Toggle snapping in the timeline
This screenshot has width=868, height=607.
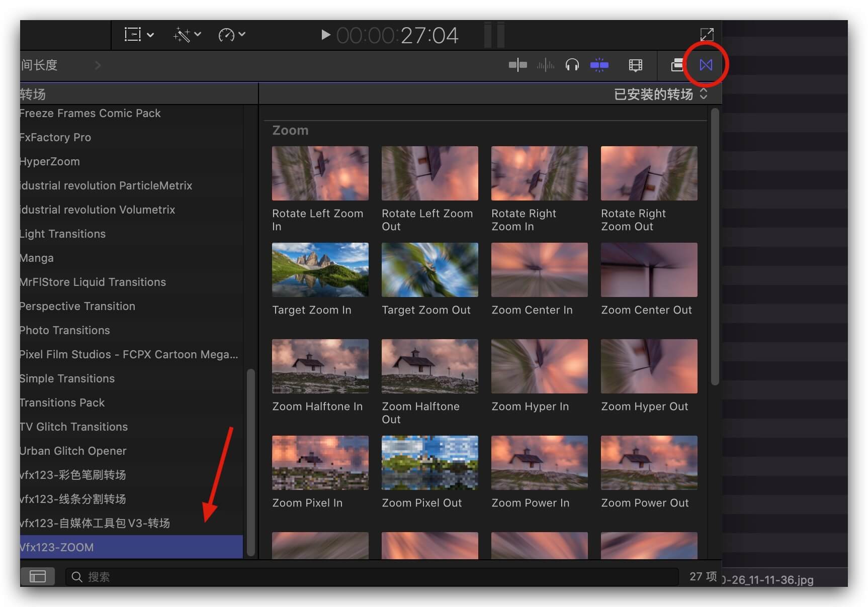pyautogui.click(x=599, y=65)
